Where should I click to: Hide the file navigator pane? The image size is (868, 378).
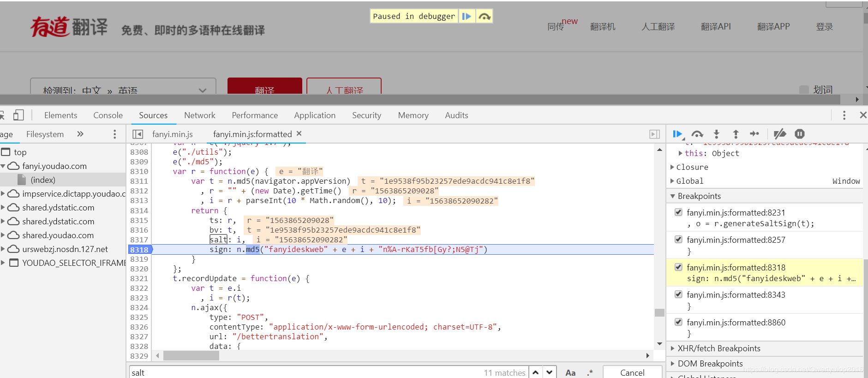(x=138, y=134)
